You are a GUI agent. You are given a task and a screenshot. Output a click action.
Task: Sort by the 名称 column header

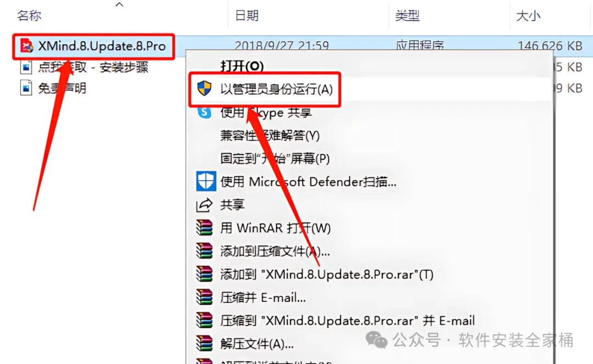(29, 15)
